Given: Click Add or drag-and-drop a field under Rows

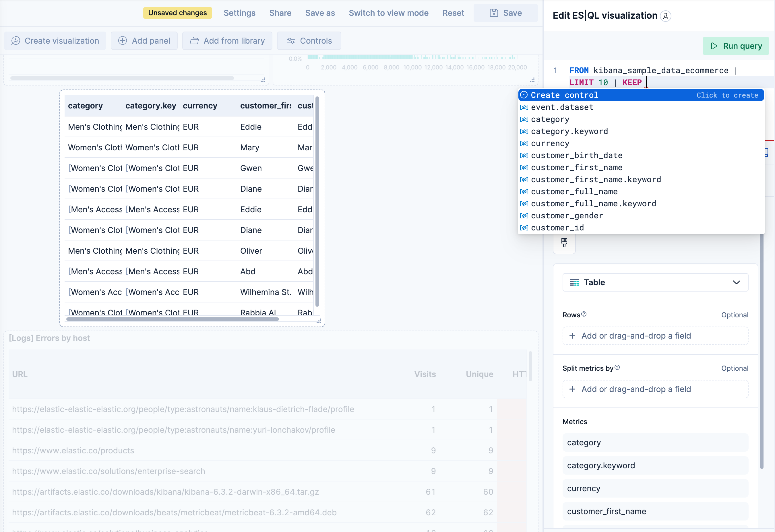Looking at the screenshot, I should tap(655, 336).
